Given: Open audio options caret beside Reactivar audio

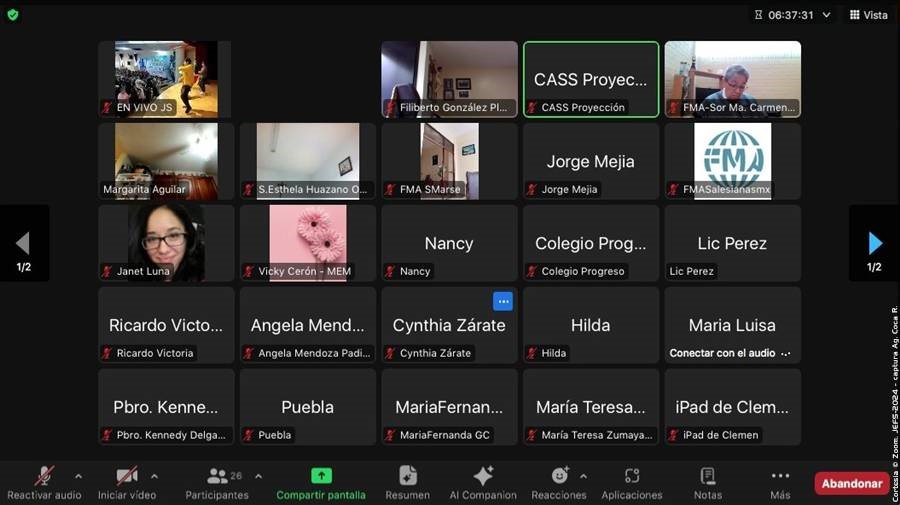Looking at the screenshot, I should [x=78, y=476].
